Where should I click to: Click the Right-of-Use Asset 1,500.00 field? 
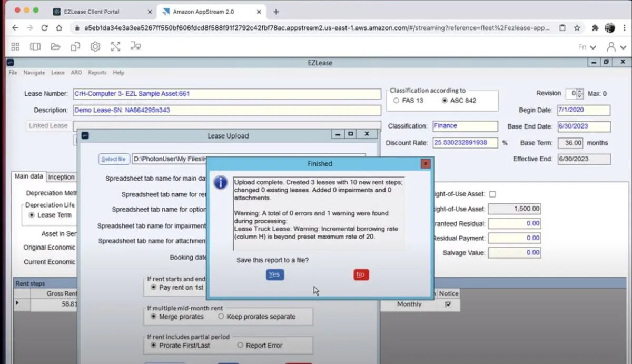click(515, 209)
